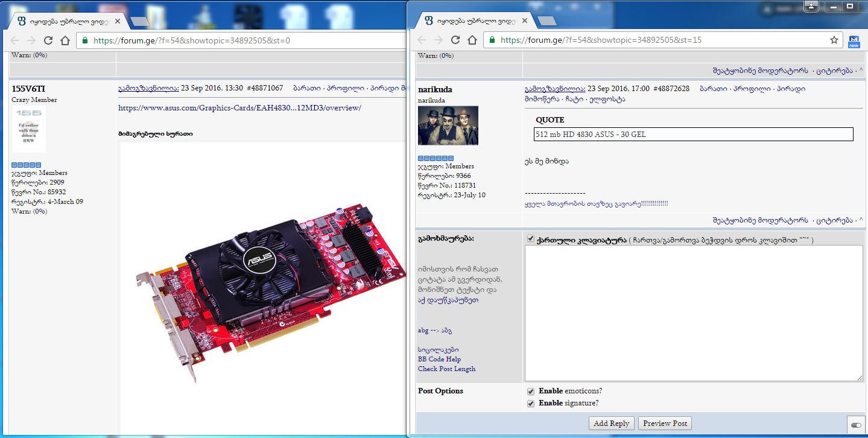Open the 155V6TI username profile
Screen dimensions: 868x438
28,89
